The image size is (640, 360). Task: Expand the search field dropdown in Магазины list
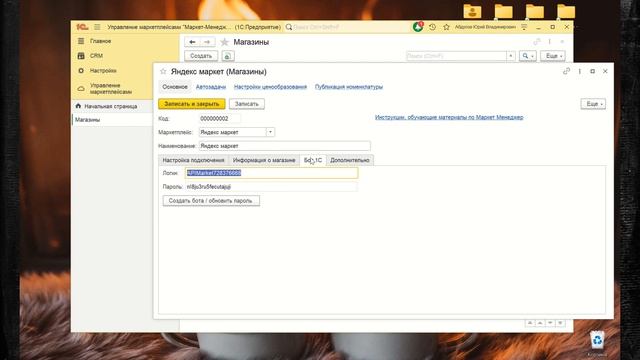click(x=511, y=56)
